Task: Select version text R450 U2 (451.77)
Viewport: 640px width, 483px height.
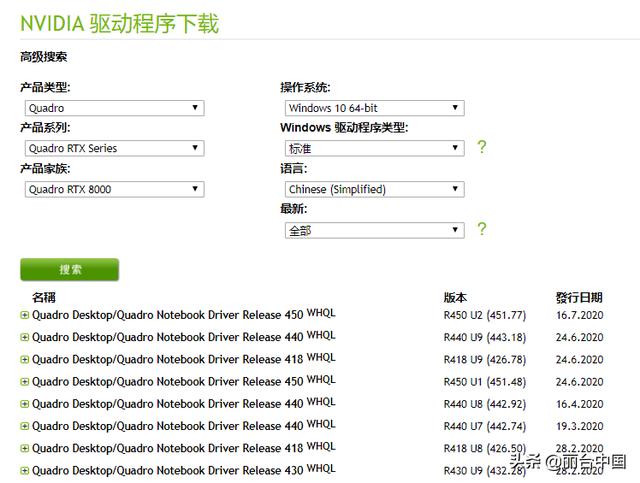Action: coord(485,315)
